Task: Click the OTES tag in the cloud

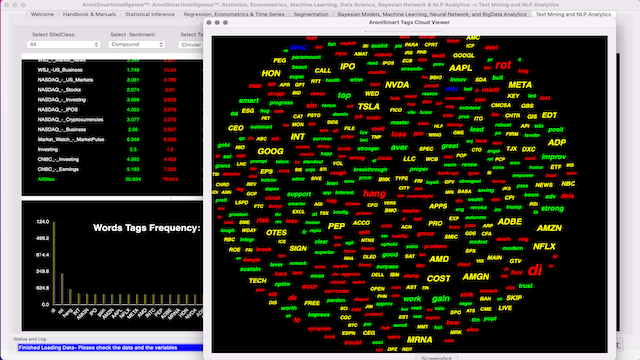Action: click(276, 233)
